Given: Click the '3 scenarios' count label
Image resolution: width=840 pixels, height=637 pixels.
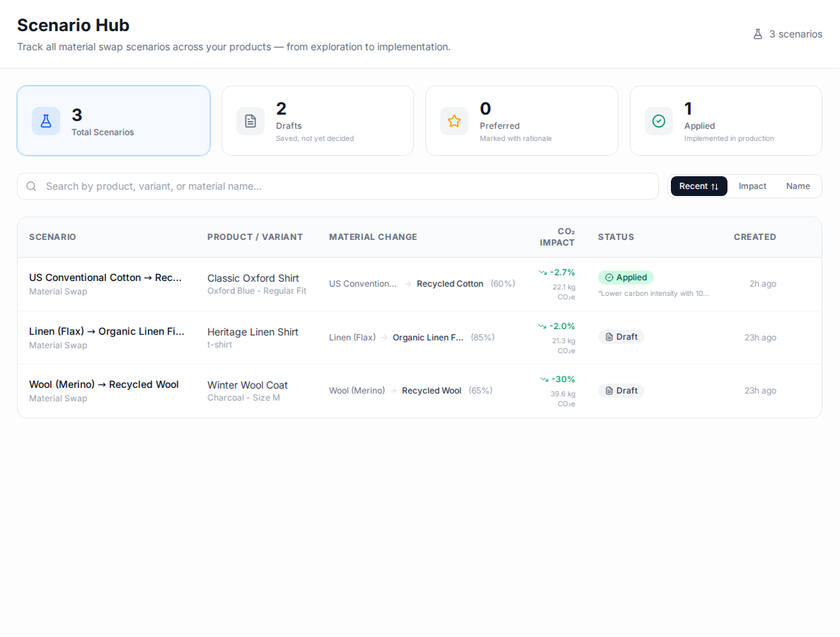Looking at the screenshot, I should point(795,34).
